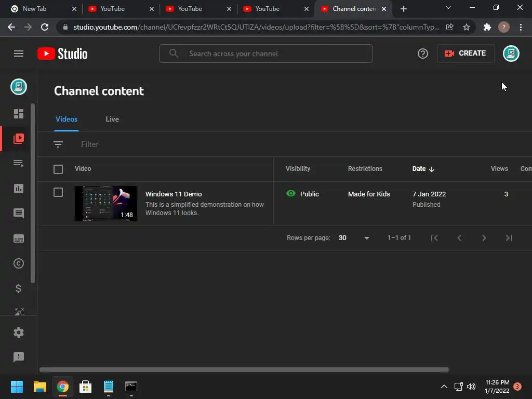532x399 pixels.
Task: Click the filter lines icon
Action: pos(58,144)
